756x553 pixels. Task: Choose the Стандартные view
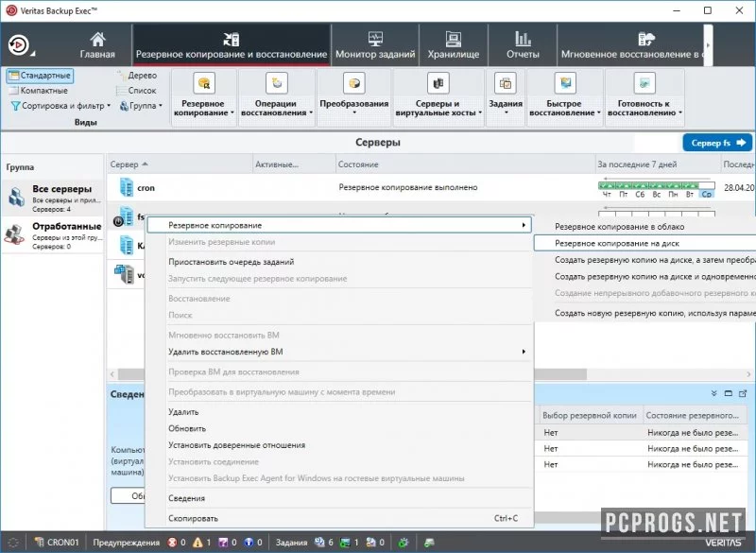click(x=40, y=76)
